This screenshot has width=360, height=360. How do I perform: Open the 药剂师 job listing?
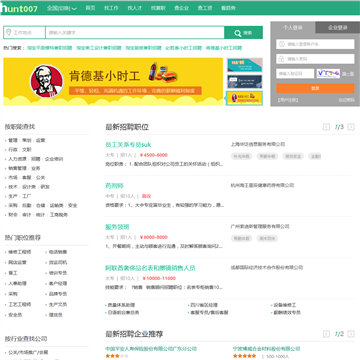(x=114, y=186)
